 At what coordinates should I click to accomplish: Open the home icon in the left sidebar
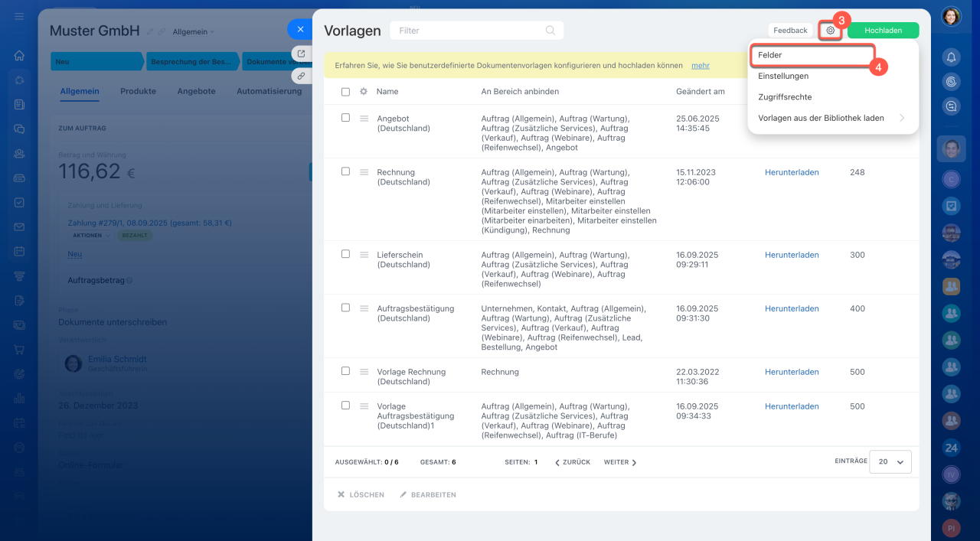tap(19, 55)
